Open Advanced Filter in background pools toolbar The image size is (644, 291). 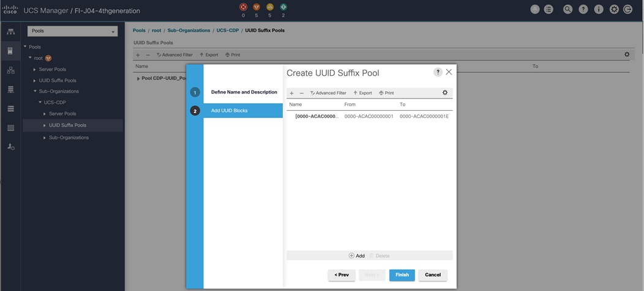pyautogui.click(x=174, y=54)
